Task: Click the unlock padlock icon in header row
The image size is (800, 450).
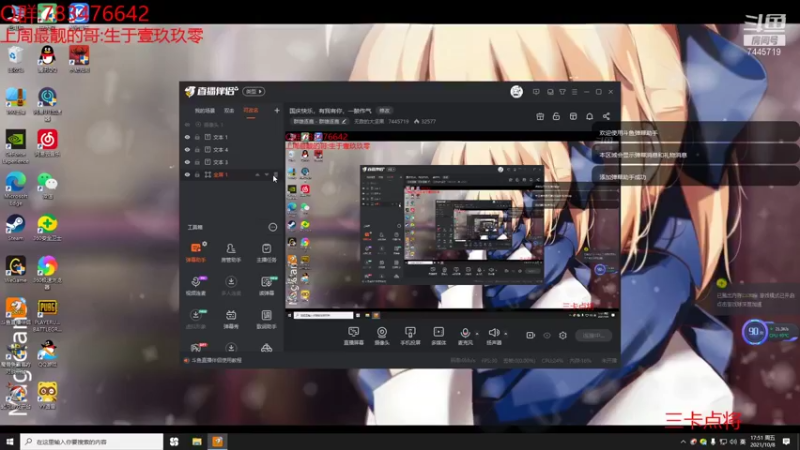Action: point(556,116)
